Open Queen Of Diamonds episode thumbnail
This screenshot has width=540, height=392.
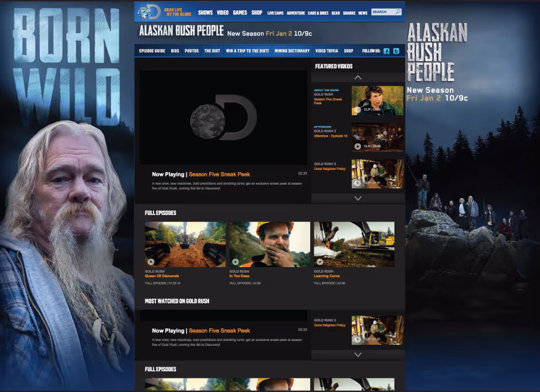(186, 244)
